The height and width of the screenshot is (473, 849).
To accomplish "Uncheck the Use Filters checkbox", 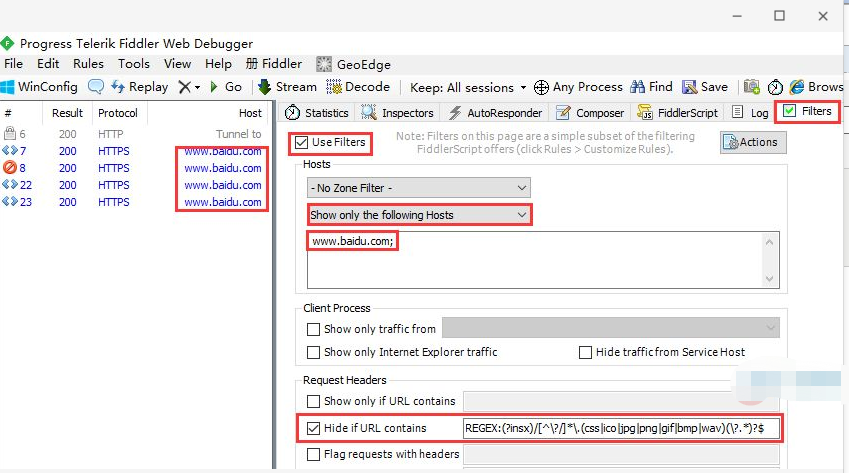I will pos(302,143).
